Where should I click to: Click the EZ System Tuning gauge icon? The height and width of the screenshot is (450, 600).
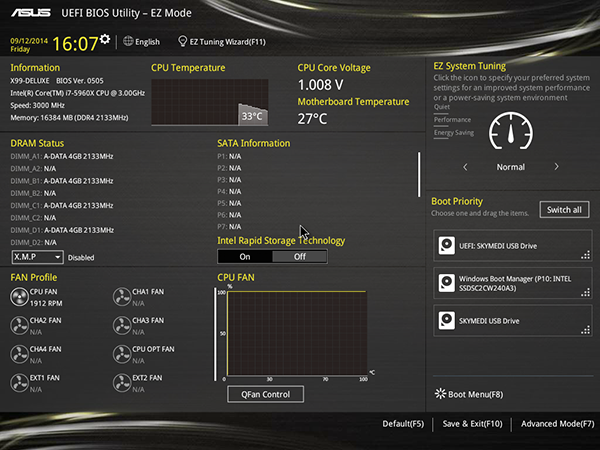click(511, 131)
